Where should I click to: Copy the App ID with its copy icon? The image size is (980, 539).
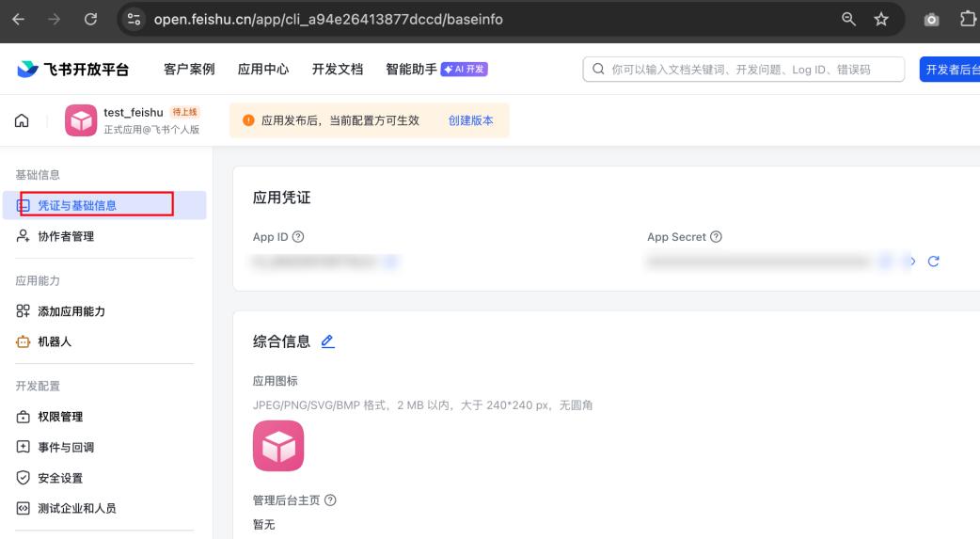pos(391,262)
